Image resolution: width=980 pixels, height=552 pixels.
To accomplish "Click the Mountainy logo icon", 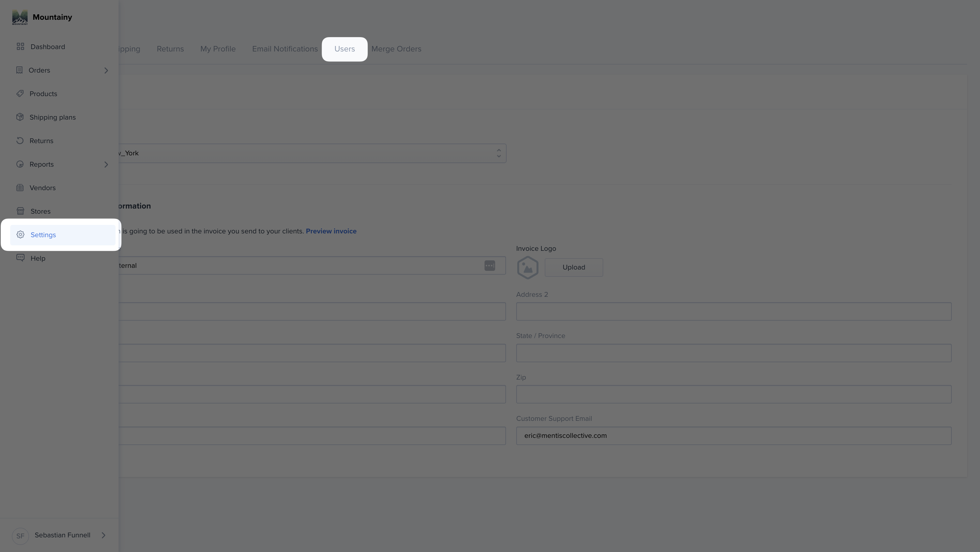I will point(20,17).
